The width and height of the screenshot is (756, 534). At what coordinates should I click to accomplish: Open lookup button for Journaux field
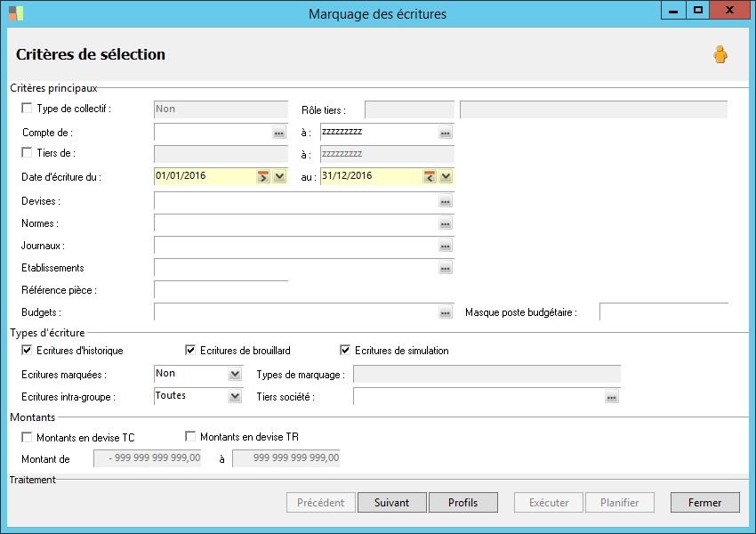pos(446,247)
